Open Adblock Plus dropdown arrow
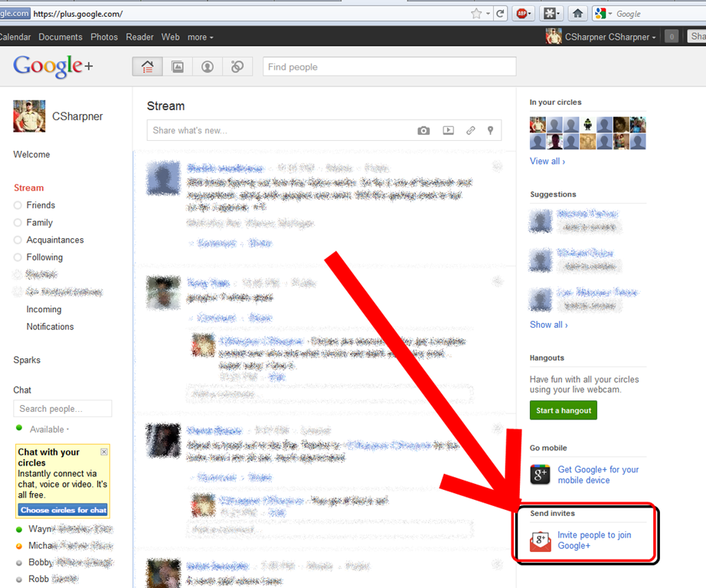The width and height of the screenshot is (706, 588). click(530, 14)
